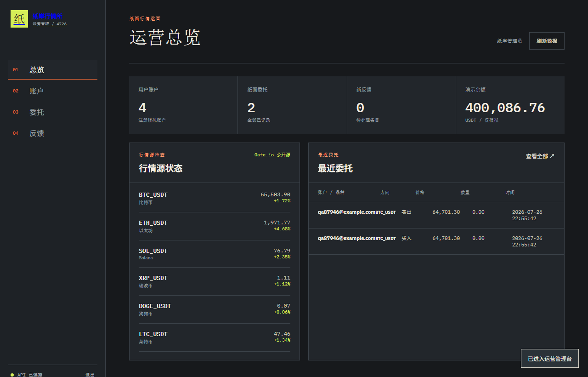Screen dimensions: 588x377
Task: Click the API 已连接 status text
Action: coord(30,375)
